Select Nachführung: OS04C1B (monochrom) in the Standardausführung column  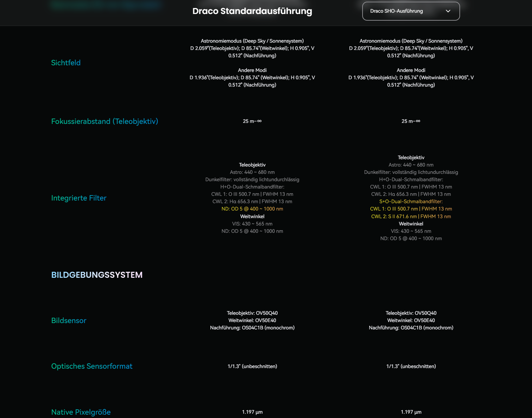[252, 328]
